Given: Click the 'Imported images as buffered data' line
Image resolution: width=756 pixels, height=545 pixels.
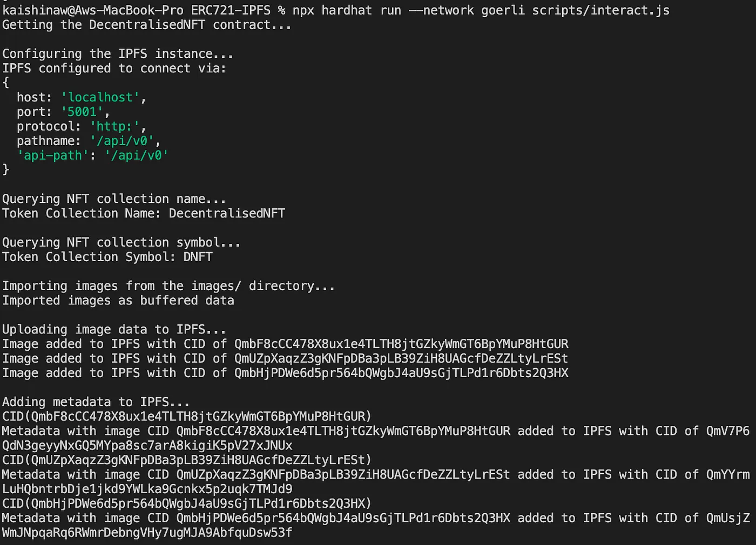Looking at the screenshot, I should point(118,301).
